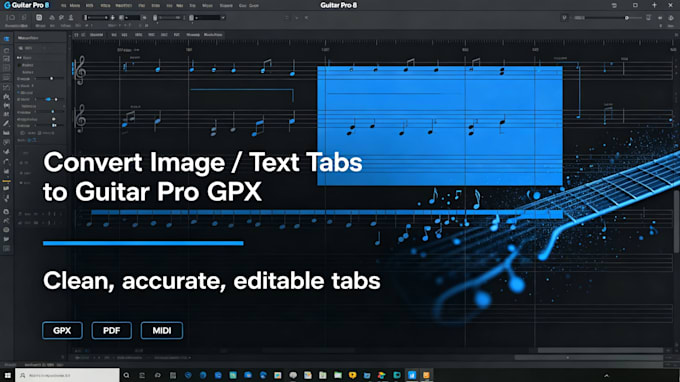Viewport: 680px width, 382px height.
Task: Click the blue highlighted selection in the score
Action: click(440, 126)
